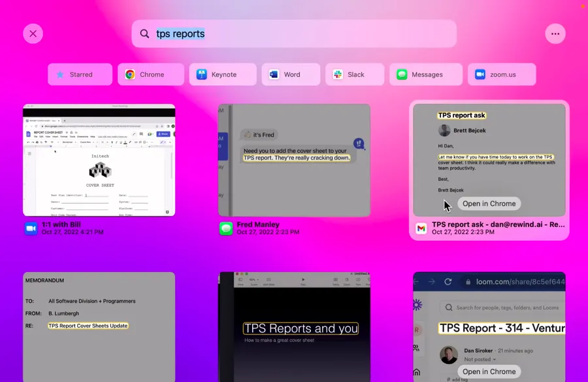Click the Keynote app icon in filter chip
Image resolution: width=588 pixels, height=382 pixels.
click(202, 75)
